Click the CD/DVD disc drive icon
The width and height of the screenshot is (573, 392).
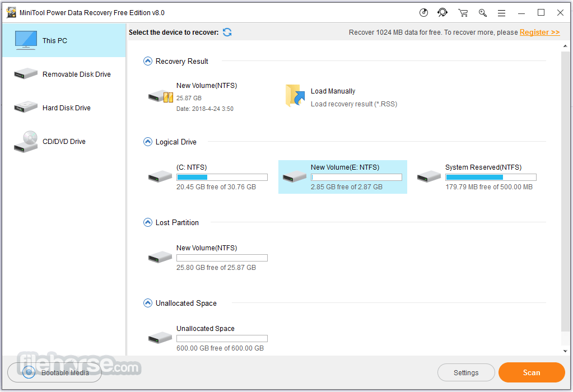coord(26,142)
